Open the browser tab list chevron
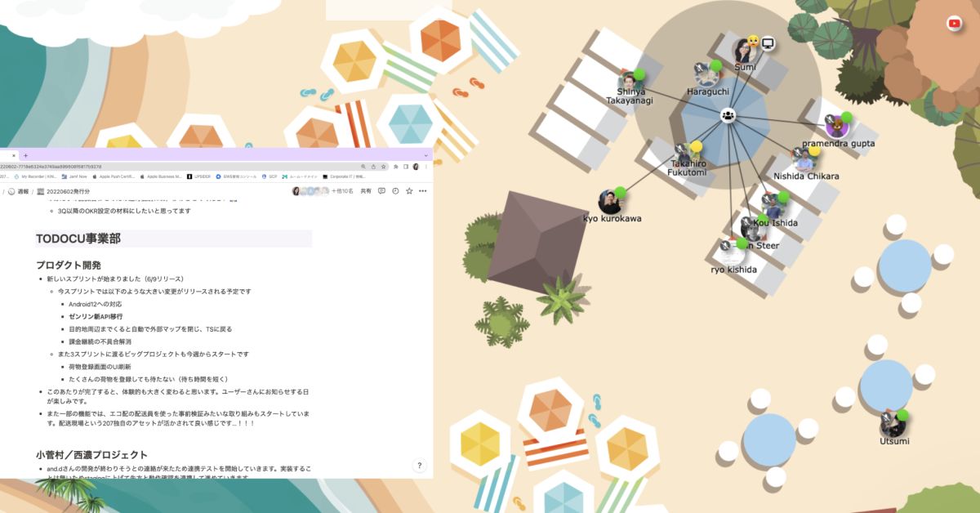980x513 pixels. click(x=426, y=154)
